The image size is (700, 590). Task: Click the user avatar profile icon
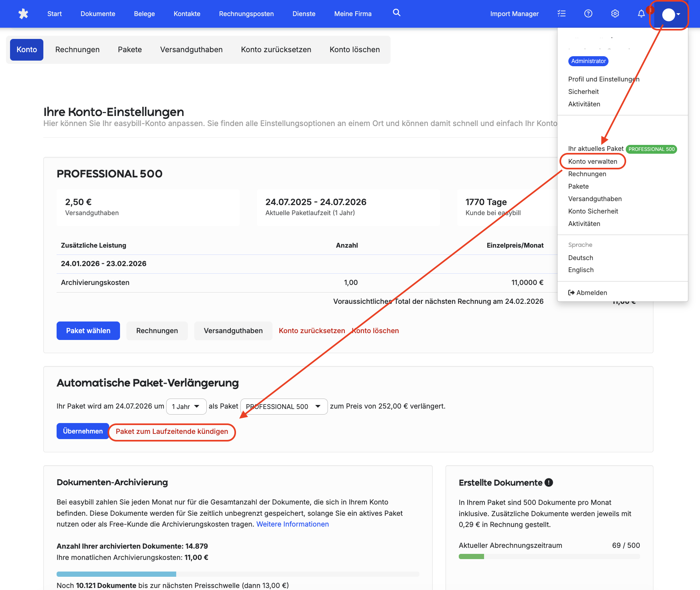669,15
